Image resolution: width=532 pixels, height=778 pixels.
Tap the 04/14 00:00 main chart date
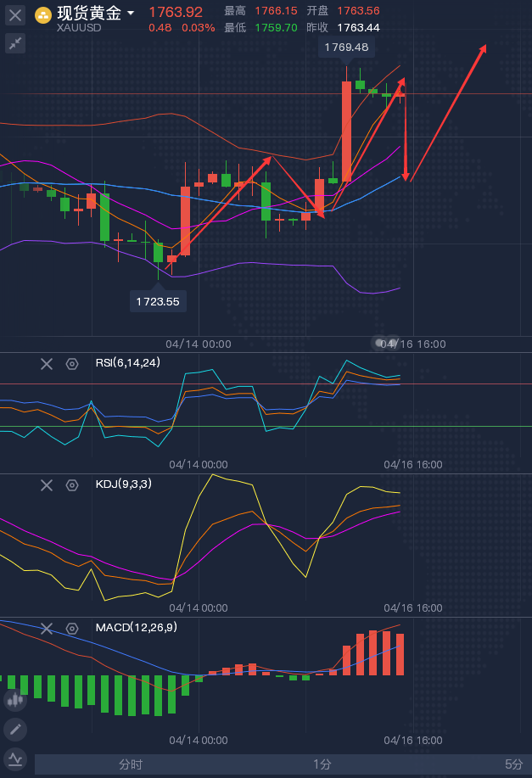click(199, 344)
